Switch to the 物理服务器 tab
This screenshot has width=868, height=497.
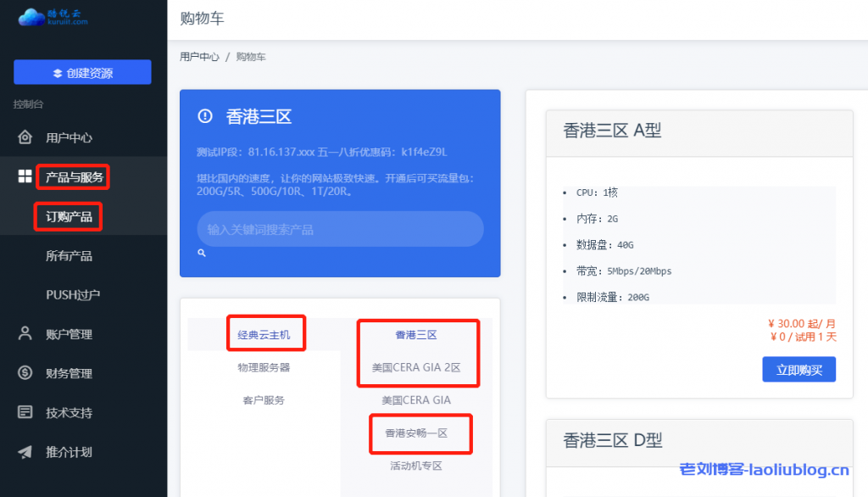coord(266,366)
